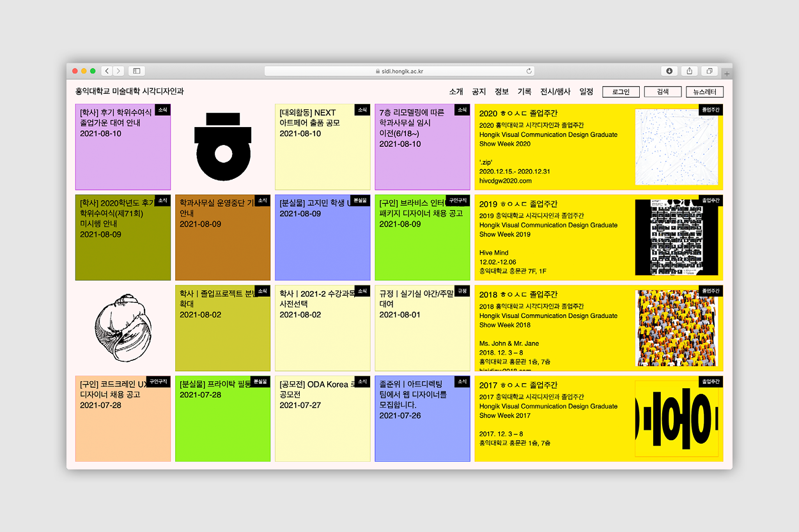
Task: Open the 브라비스 패키지 디자이너 채용 공고 card
Action: click(422, 238)
